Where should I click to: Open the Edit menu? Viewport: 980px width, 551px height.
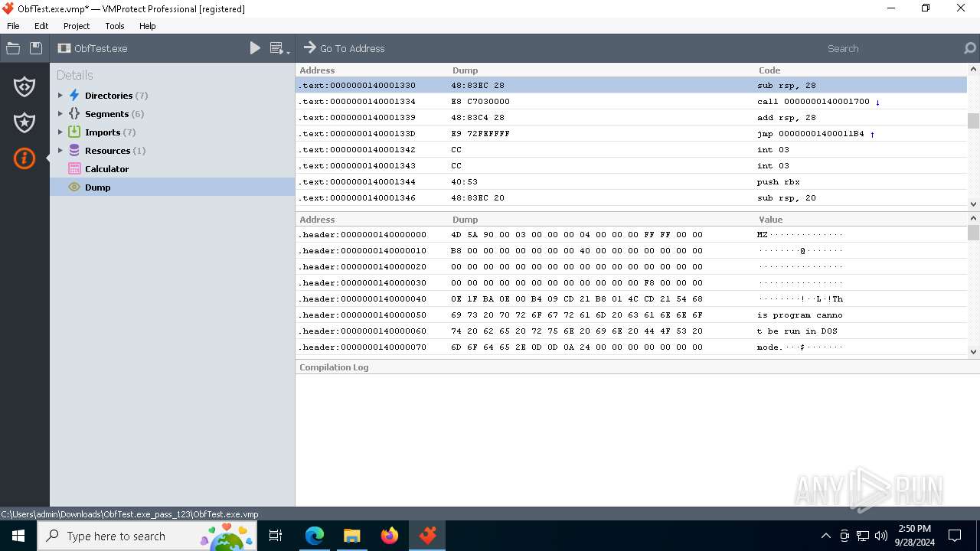point(41,26)
